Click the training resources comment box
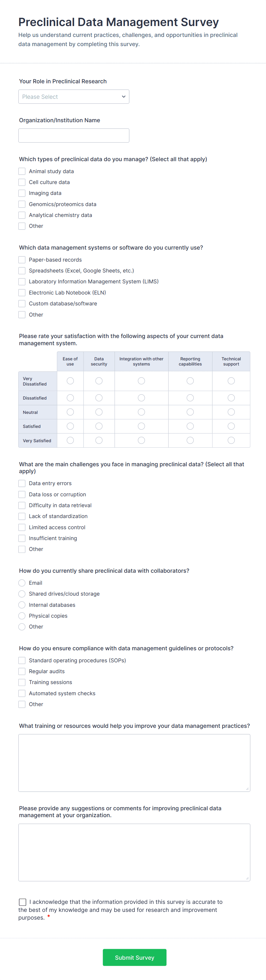The width and height of the screenshot is (266, 980). [x=134, y=763]
